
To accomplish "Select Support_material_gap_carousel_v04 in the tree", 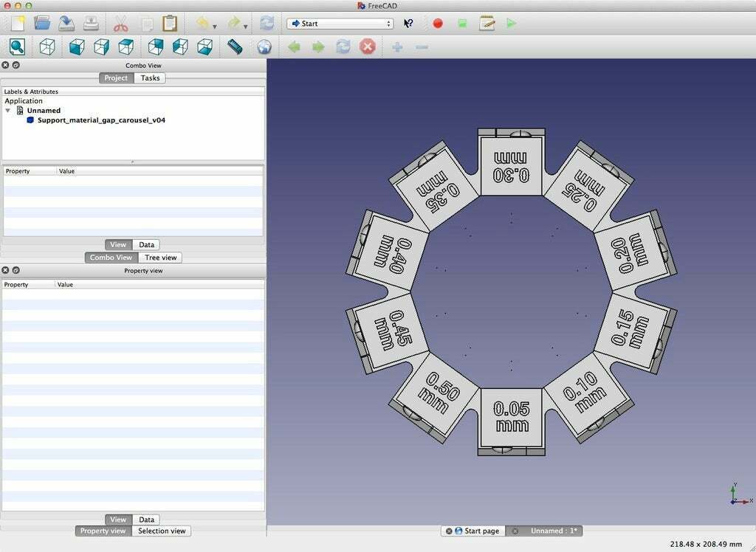I will [101, 120].
